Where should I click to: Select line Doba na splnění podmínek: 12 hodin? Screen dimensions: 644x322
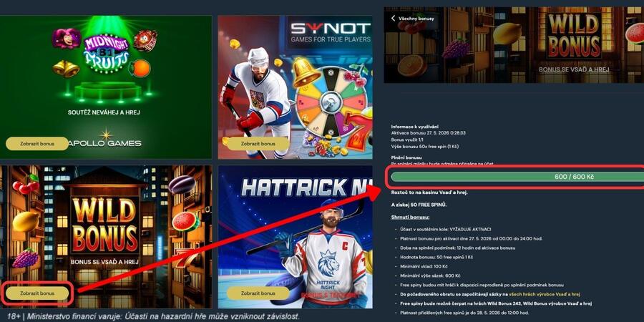coord(457,248)
